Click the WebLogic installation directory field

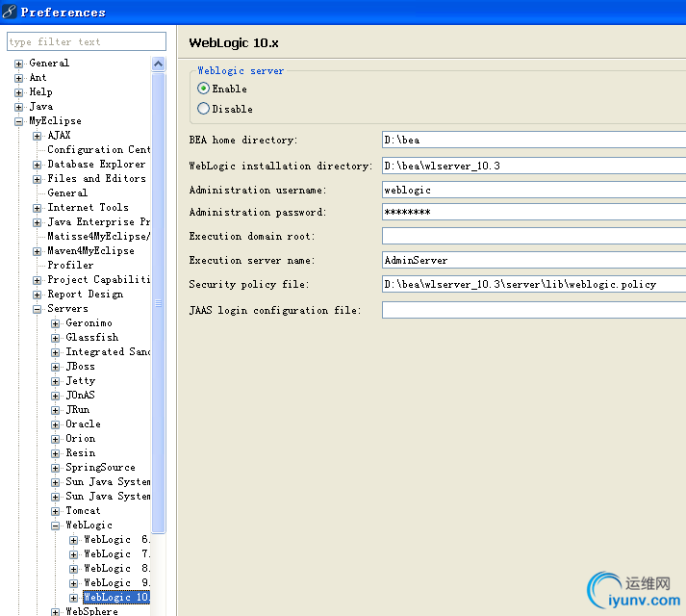534,166
